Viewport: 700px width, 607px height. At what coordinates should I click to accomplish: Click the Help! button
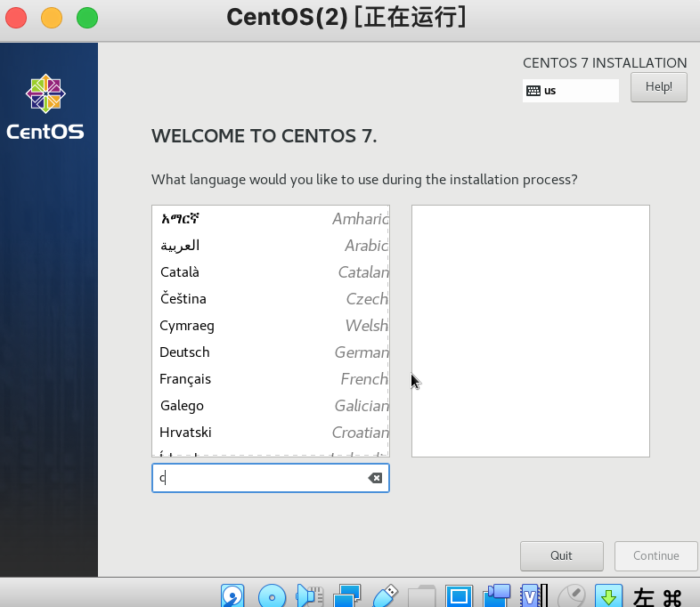pyautogui.click(x=658, y=87)
